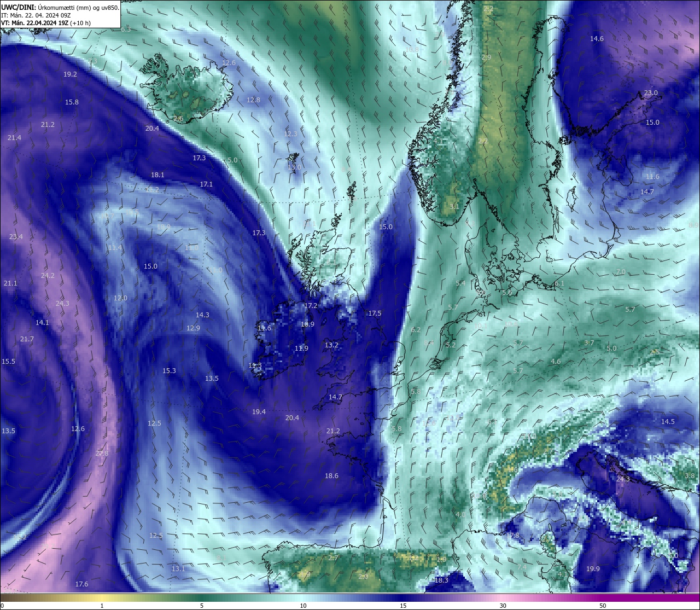This screenshot has width=700, height=610.
Task: Click the 17.1 value on the map
Action: (x=206, y=184)
